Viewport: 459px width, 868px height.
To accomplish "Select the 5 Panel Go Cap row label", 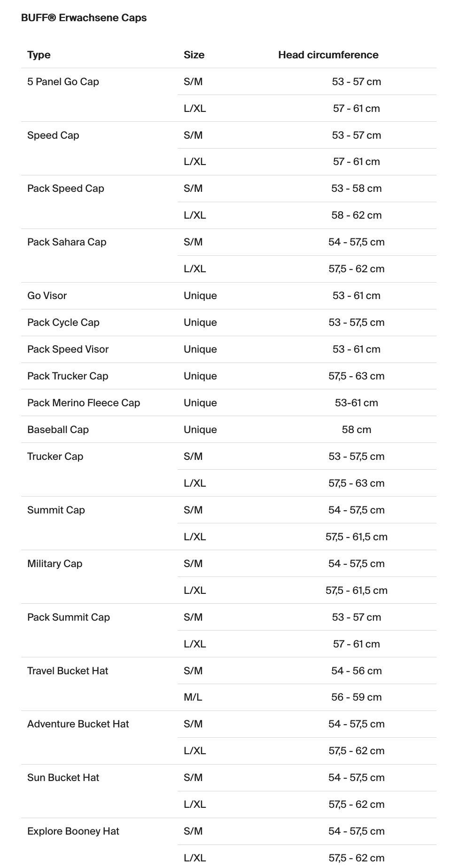I will pyautogui.click(x=63, y=82).
